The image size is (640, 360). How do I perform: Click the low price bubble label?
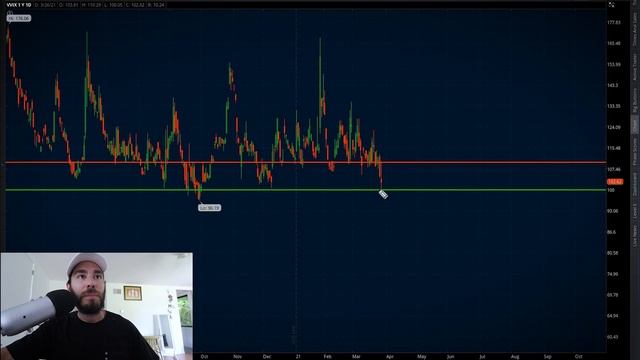pos(209,208)
